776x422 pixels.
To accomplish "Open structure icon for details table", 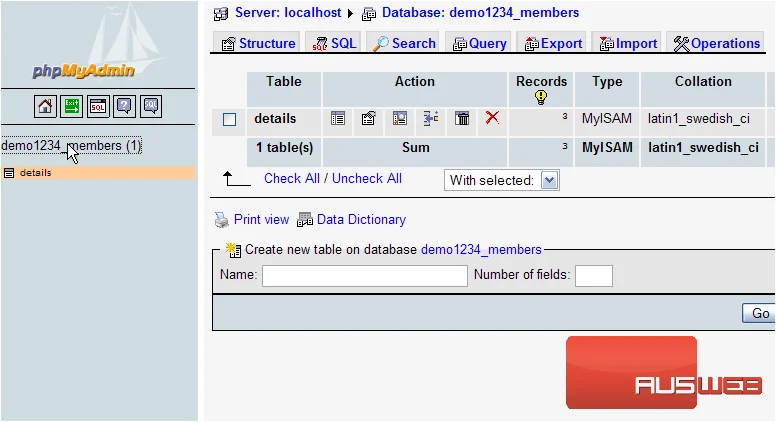I will click(368, 118).
